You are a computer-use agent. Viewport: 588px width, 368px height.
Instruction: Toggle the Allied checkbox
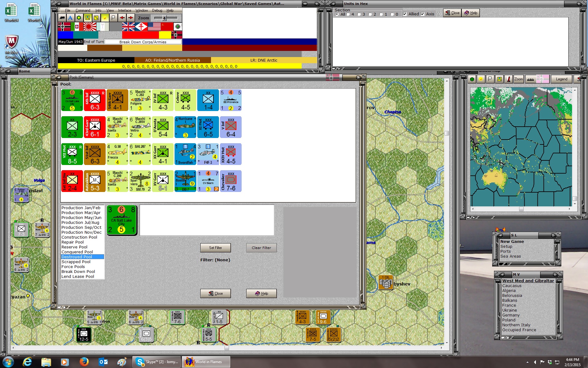[x=405, y=14]
